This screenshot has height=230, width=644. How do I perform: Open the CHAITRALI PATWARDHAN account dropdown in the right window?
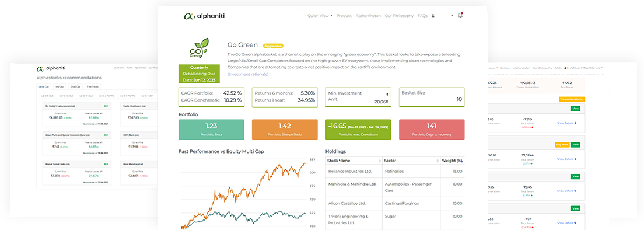point(583,68)
